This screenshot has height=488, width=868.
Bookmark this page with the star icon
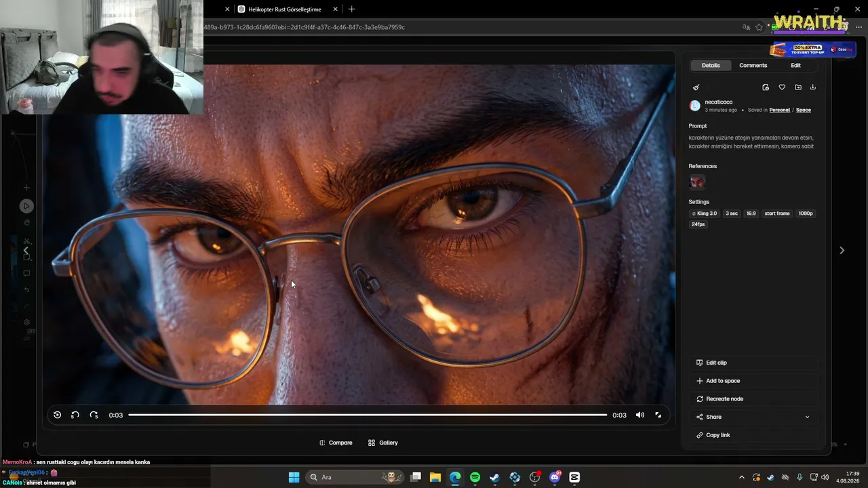click(759, 27)
